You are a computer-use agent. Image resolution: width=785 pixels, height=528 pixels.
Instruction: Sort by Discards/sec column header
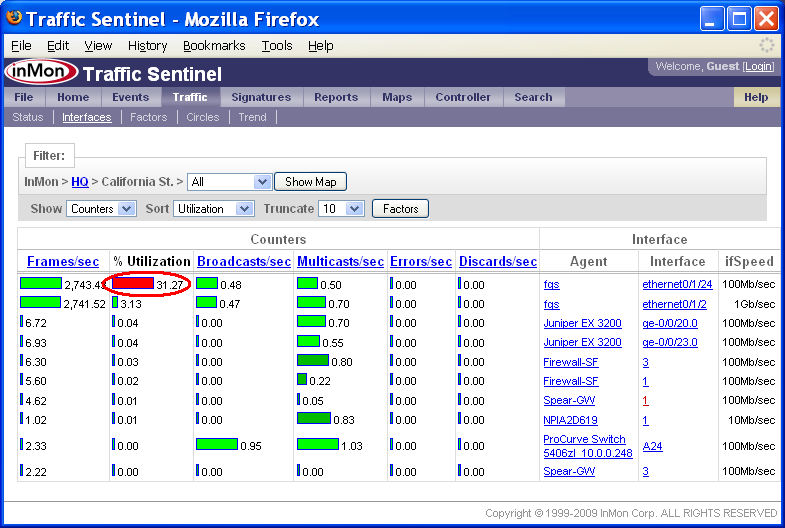(498, 261)
